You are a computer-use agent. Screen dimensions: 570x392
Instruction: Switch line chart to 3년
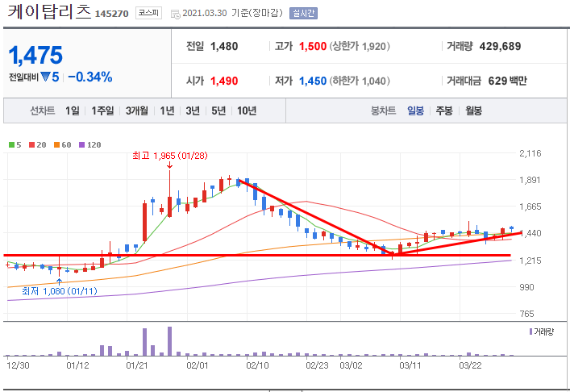[193, 111]
